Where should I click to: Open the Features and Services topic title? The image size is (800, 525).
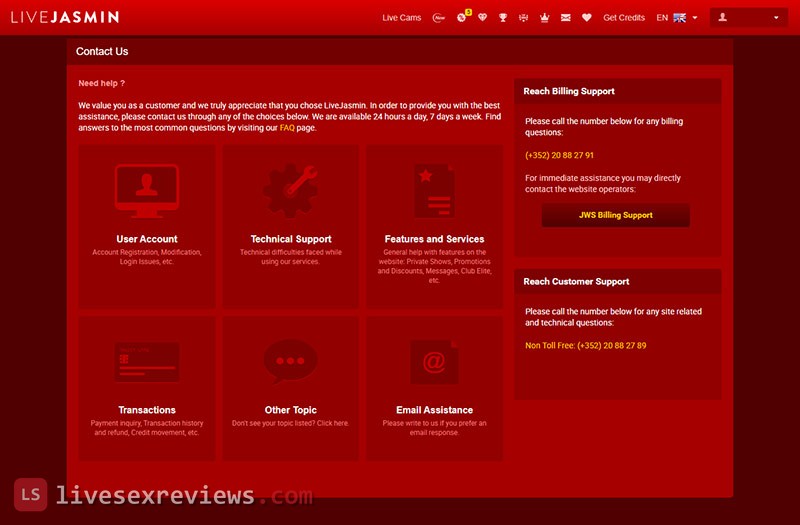tap(434, 239)
